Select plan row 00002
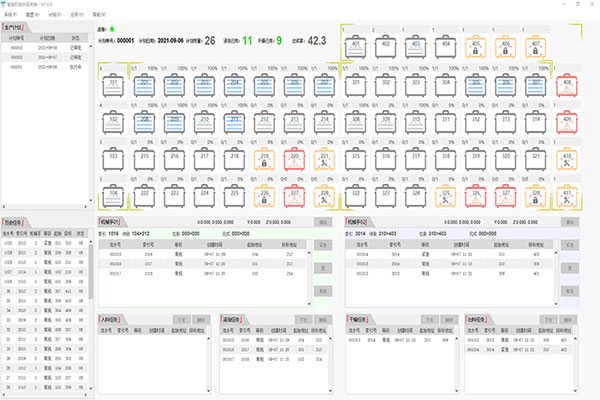Image resolution: width=600 pixels, height=400 pixels. tap(45, 57)
